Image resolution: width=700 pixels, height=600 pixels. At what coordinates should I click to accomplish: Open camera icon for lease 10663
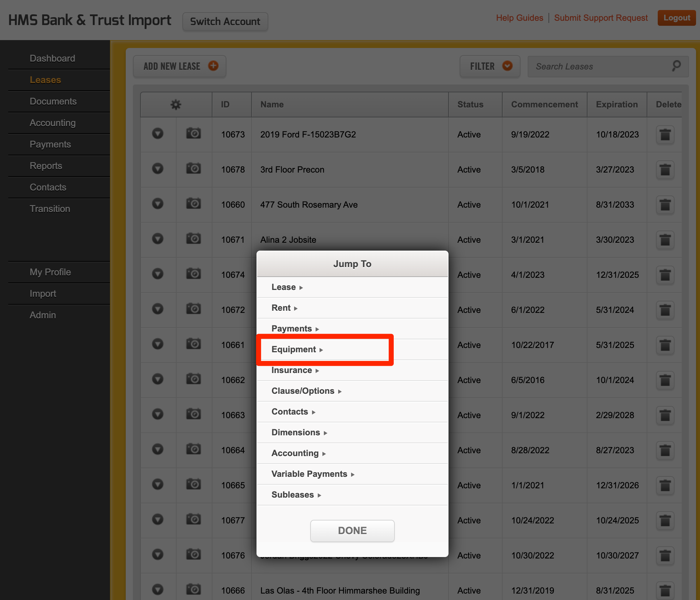point(193,414)
